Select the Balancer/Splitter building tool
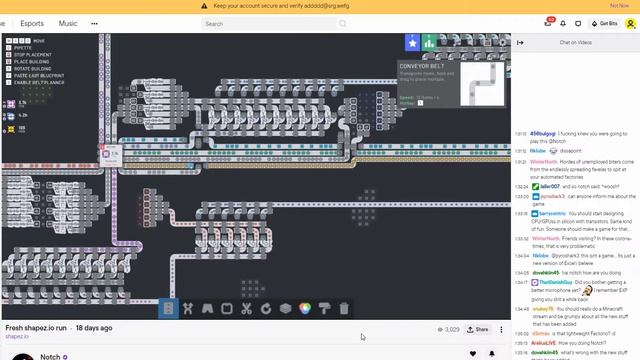Screen dimensions: 640x360 [188, 309]
